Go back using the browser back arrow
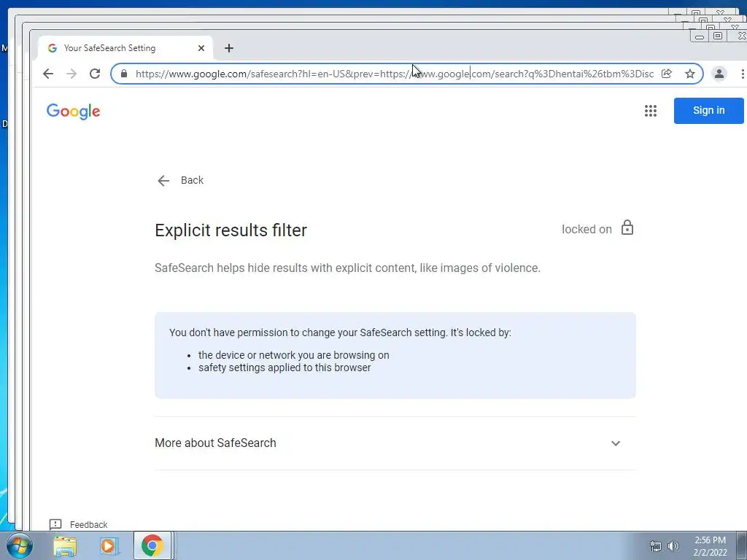This screenshot has height=560, width=747. (48, 74)
